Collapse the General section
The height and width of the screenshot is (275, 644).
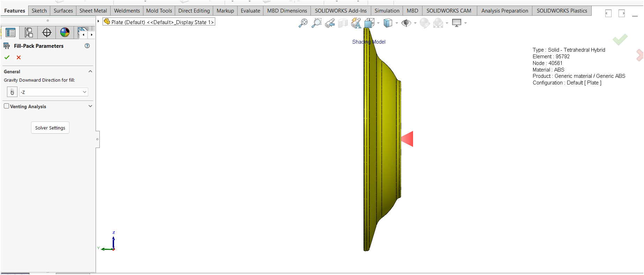coord(90,71)
